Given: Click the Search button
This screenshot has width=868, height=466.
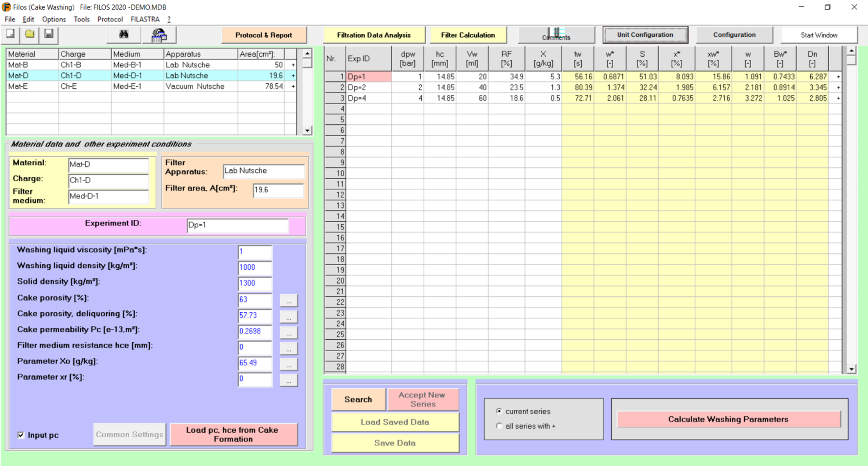Looking at the screenshot, I should coord(358,399).
